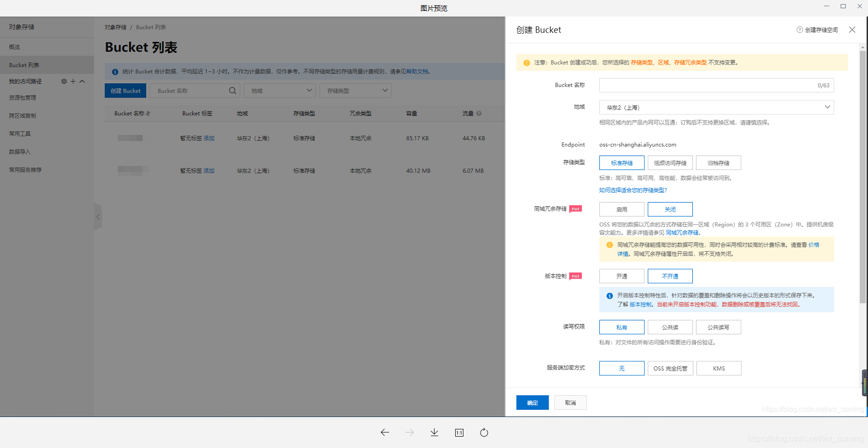Click the previous image arrow in viewer toolbar
The image size is (868, 448).
tap(385, 432)
